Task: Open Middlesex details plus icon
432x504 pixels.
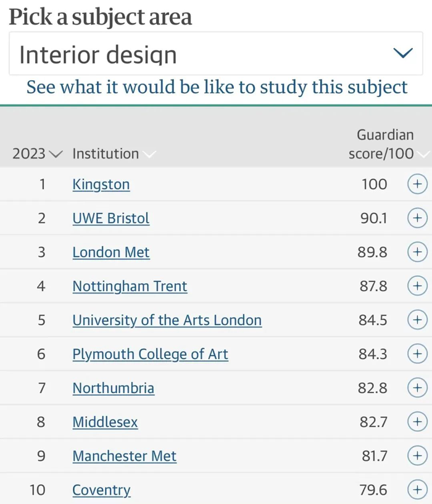Action: [x=417, y=422]
